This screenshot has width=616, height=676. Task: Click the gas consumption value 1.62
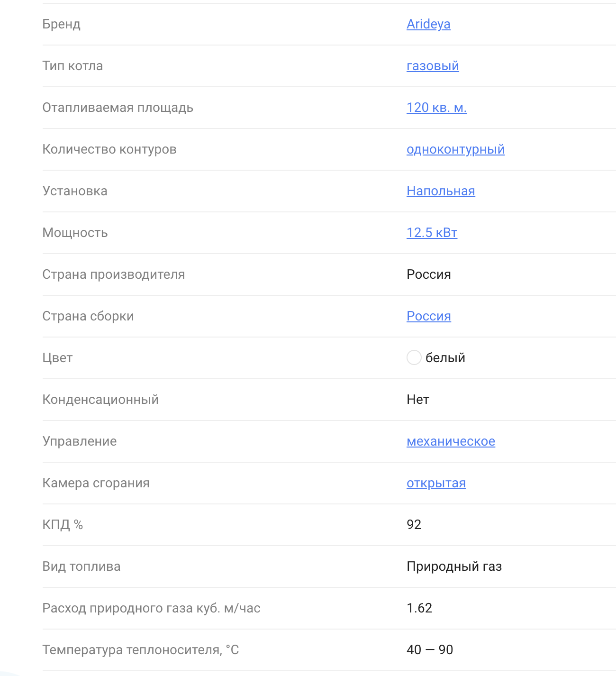coord(419,608)
